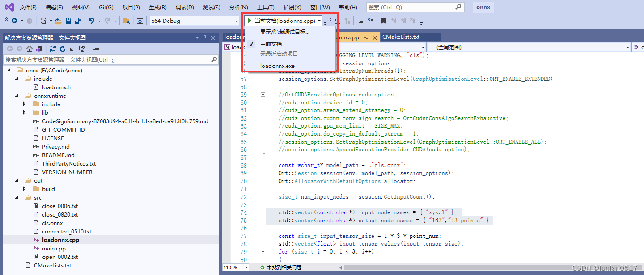
Task: Refresh the Solution Explorer
Action: point(63,49)
